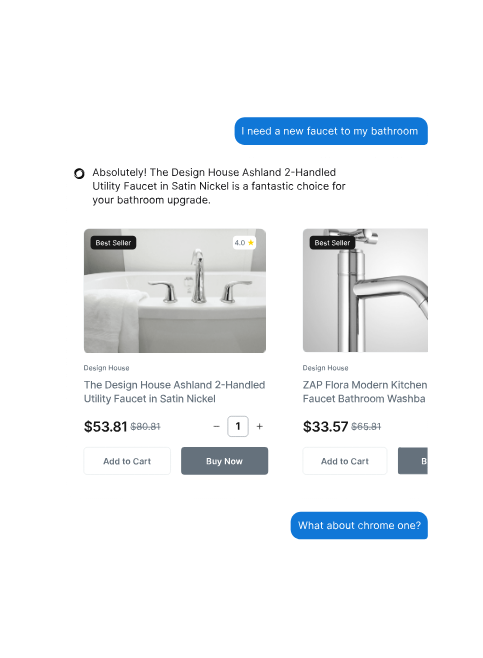Click the Design House brand above Ashland faucet
Viewport: 483px width, 658px height.
click(107, 368)
